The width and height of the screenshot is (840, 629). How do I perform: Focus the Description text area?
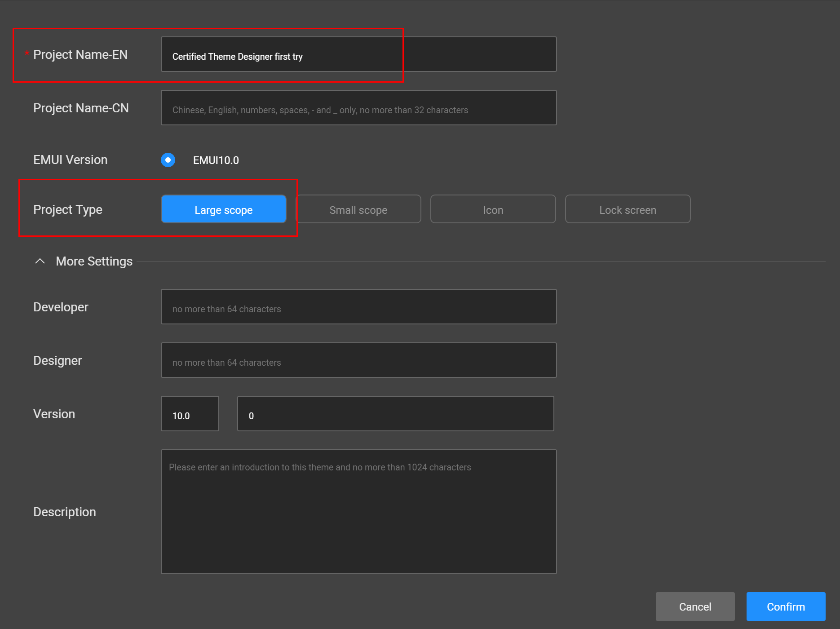click(358, 512)
